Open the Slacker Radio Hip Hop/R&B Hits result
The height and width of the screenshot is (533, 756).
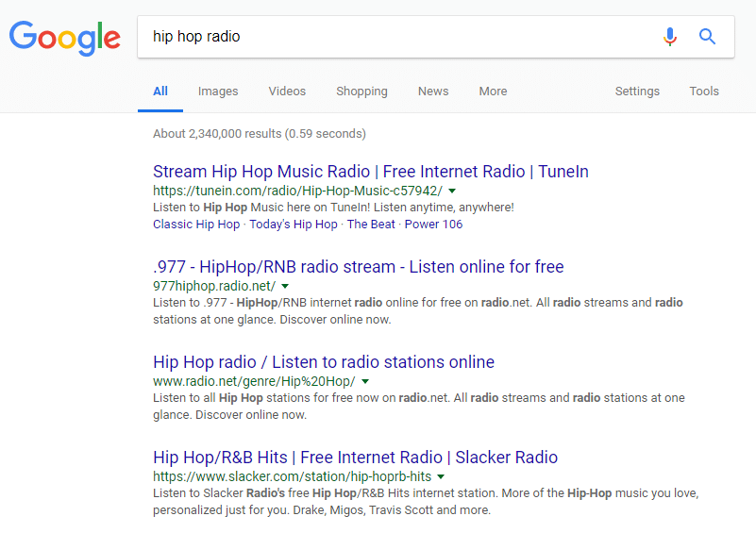[355, 458]
